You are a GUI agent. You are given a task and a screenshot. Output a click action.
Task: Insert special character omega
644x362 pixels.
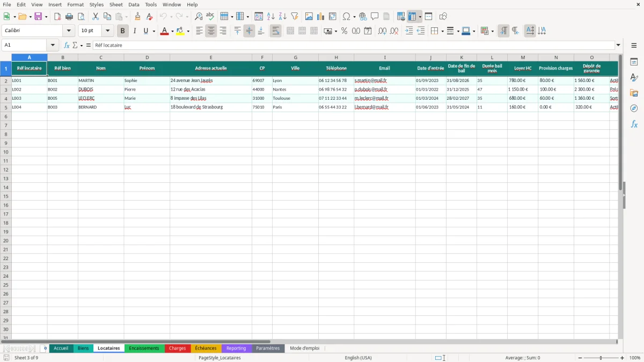[x=347, y=17]
